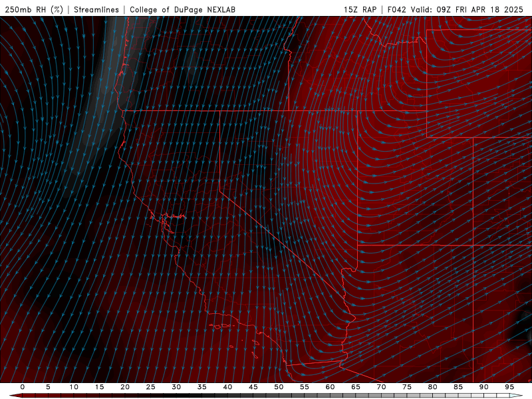Screen dimensions: 532x399
Task: Click the "250mb RH (%)" title text
Action: tap(35, 9)
